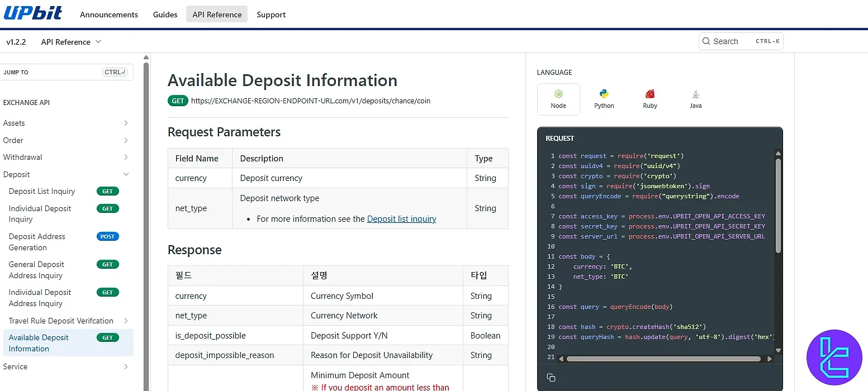Select the Node language icon

558,94
